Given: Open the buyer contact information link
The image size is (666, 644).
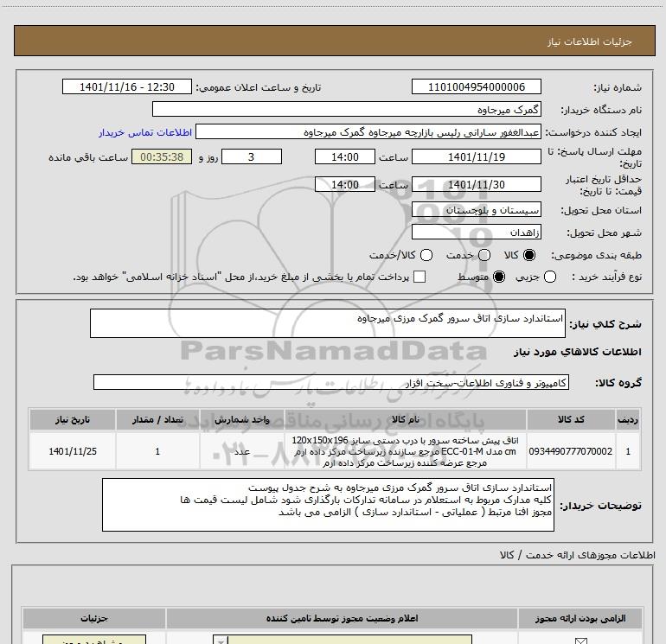Looking at the screenshot, I should coord(145,132).
